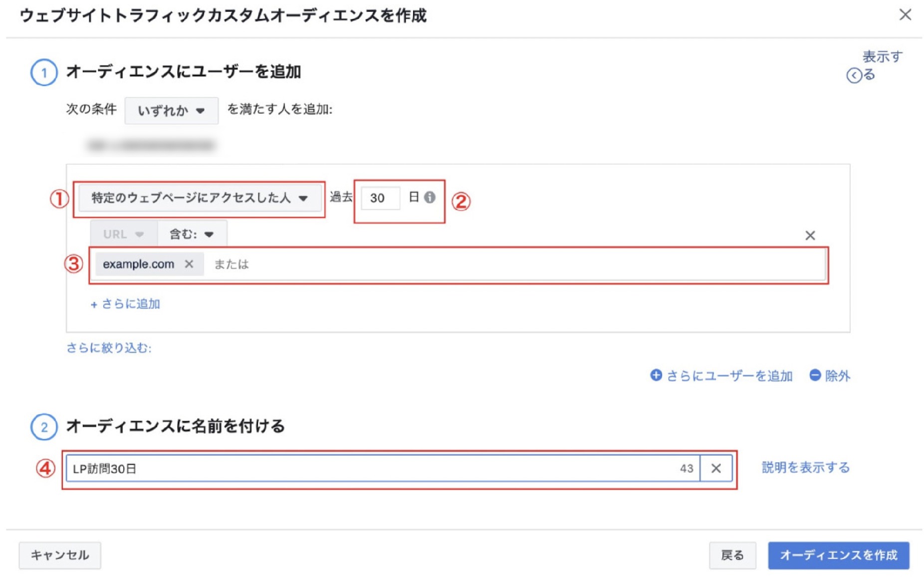
Task: Click the minus icon for 除外
Action: click(815, 375)
